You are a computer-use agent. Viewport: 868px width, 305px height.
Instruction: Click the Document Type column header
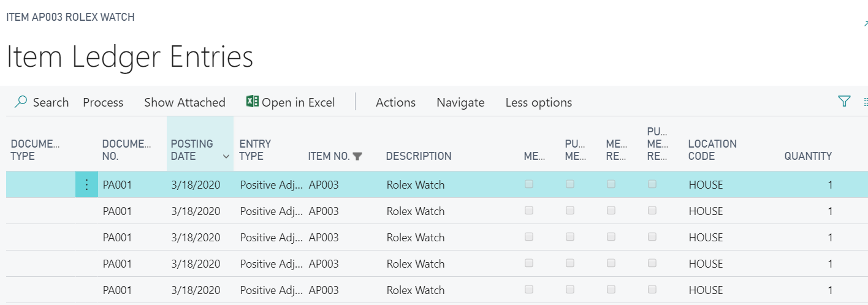tap(36, 150)
